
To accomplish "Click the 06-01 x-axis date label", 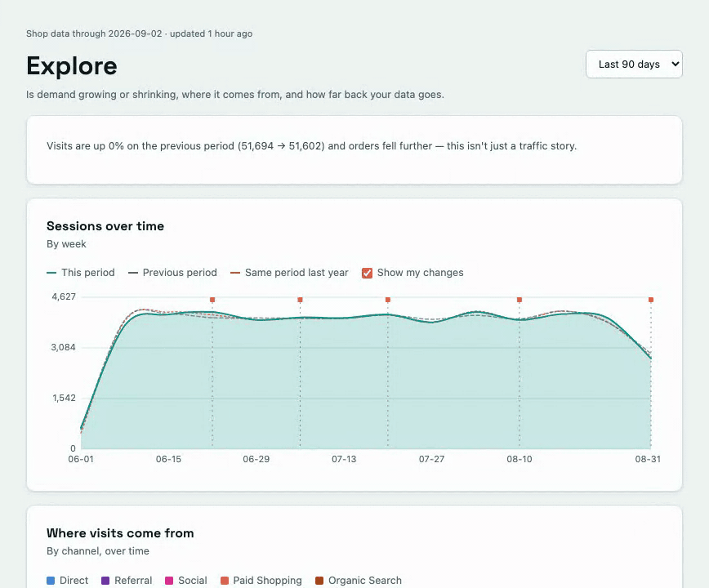I will (x=81, y=459).
